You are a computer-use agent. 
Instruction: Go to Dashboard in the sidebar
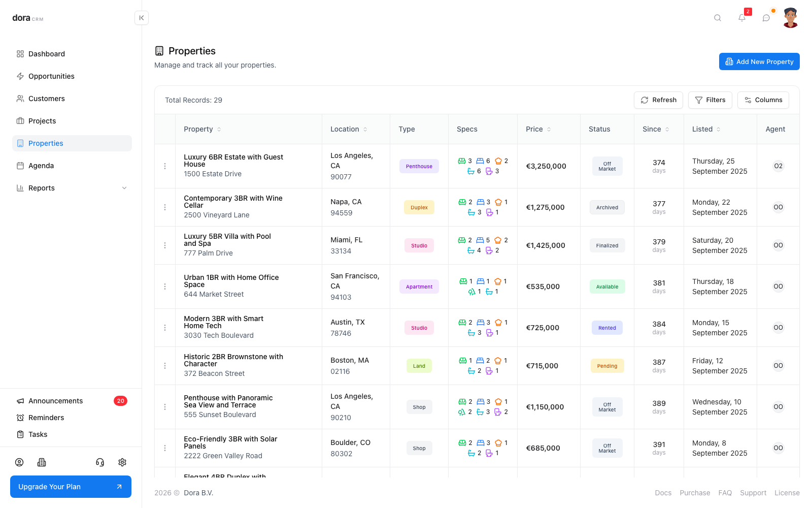point(72,54)
